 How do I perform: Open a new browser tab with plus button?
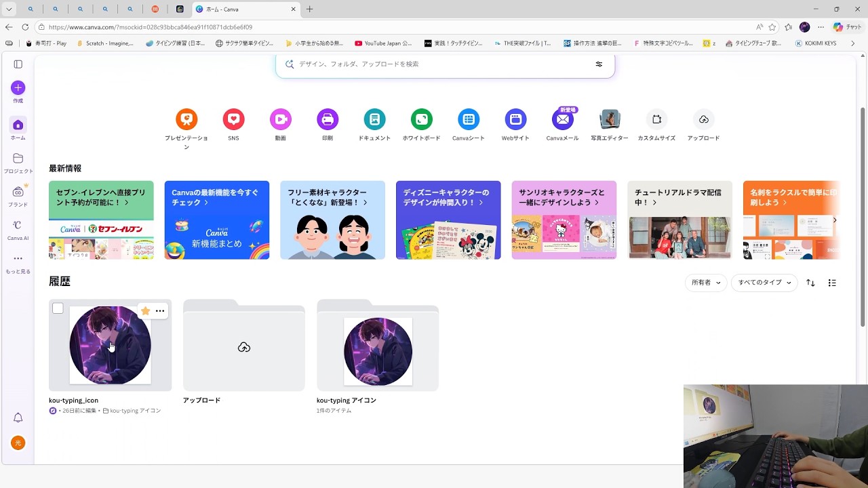[x=310, y=9]
